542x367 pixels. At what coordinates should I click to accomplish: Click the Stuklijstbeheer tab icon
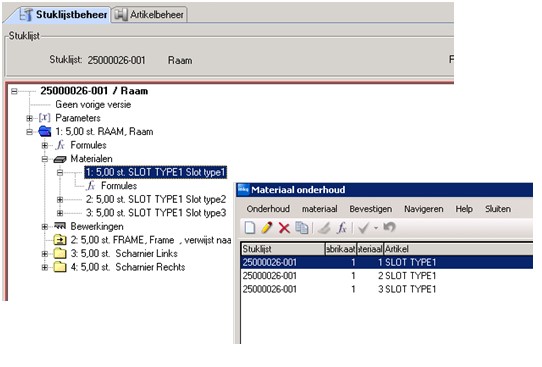pyautogui.click(x=26, y=15)
